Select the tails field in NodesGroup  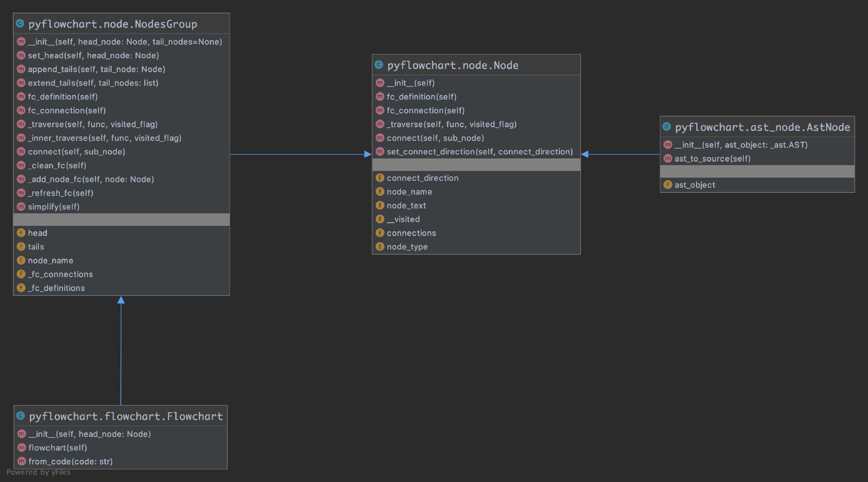point(36,247)
